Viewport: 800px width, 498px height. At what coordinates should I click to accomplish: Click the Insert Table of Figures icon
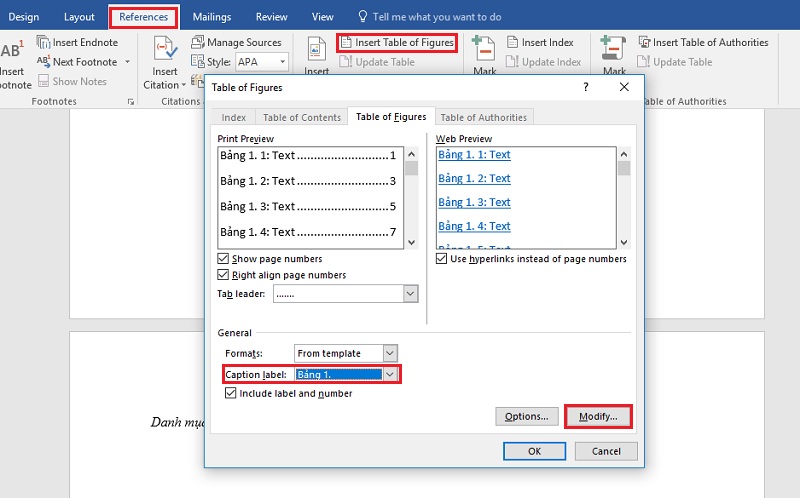click(346, 42)
